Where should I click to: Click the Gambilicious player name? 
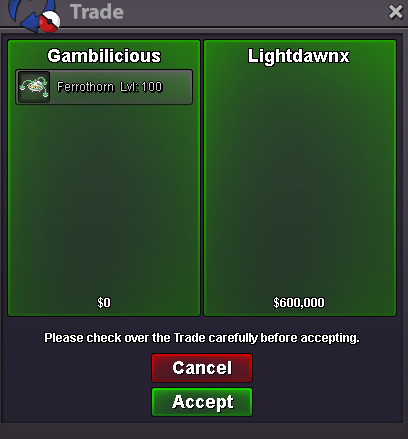tap(104, 56)
